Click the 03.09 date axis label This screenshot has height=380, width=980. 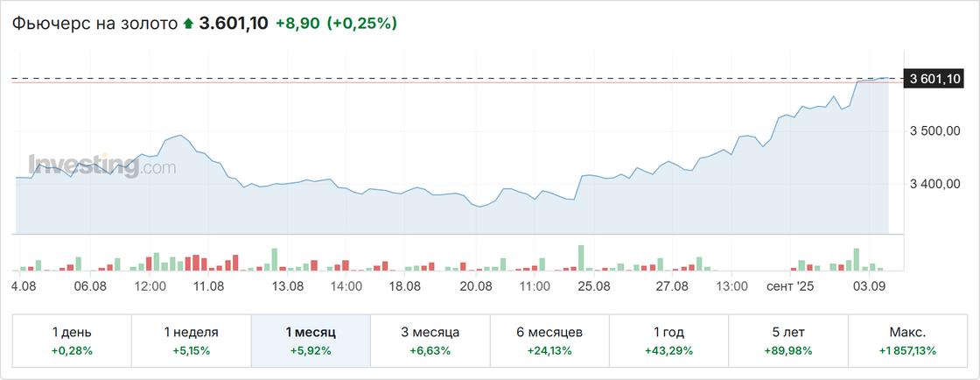(x=871, y=286)
